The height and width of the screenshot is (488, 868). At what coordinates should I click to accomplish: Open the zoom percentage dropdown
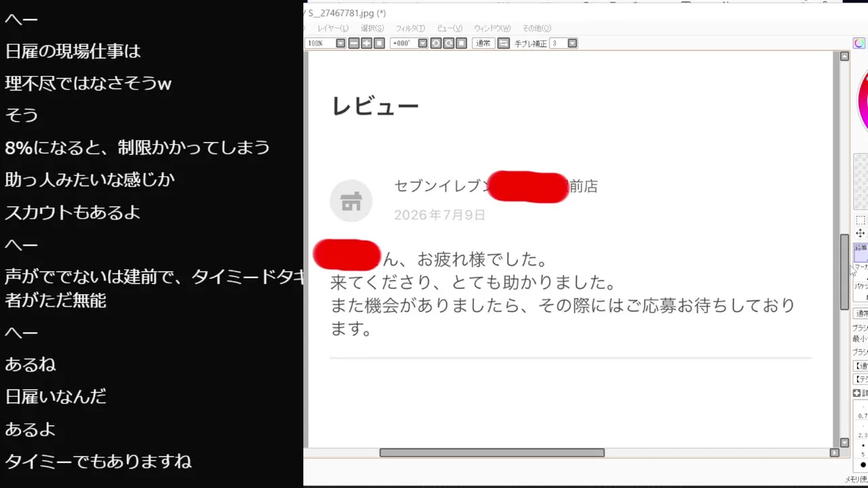[x=340, y=43]
